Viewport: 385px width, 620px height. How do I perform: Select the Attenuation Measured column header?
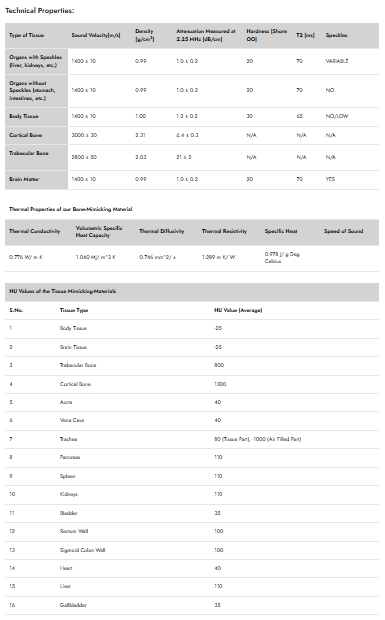(x=206, y=35)
